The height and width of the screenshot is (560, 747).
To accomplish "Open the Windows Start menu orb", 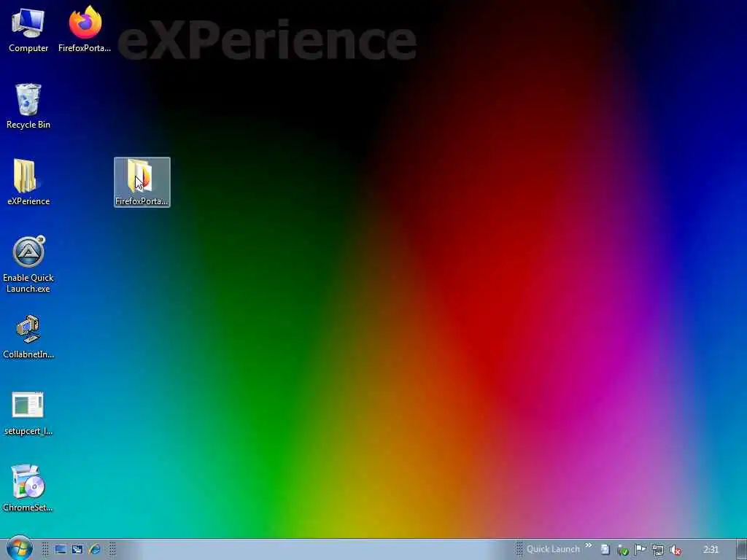I will click(20, 549).
